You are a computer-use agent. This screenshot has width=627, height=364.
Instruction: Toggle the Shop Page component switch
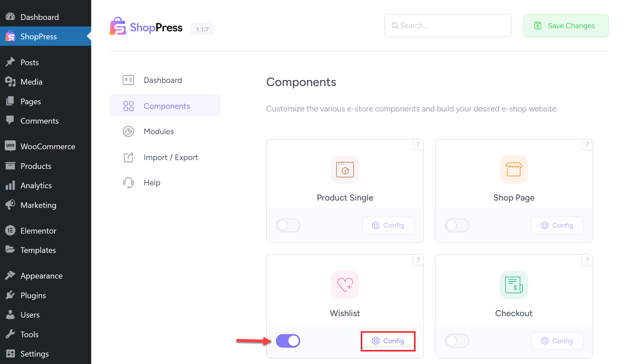click(x=457, y=225)
